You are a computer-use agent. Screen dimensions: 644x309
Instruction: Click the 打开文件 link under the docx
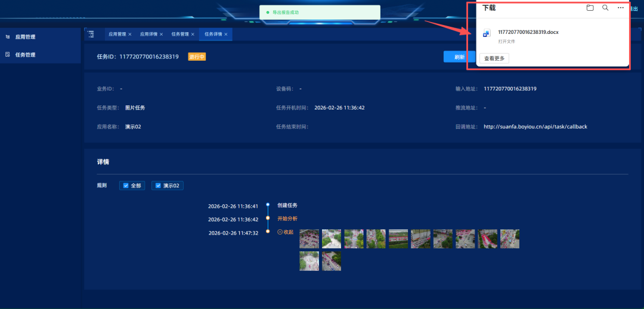tap(506, 42)
